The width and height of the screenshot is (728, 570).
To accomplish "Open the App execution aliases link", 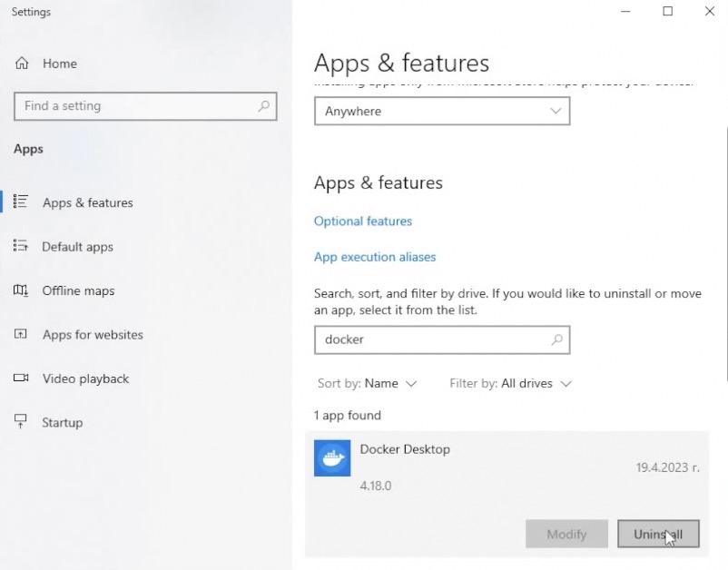I will click(x=375, y=257).
